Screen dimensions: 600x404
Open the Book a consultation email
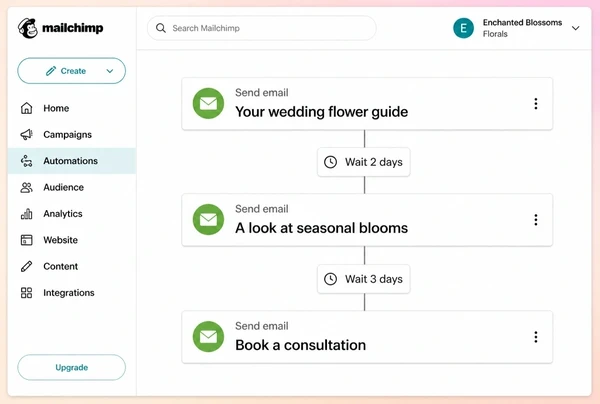click(367, 337)
